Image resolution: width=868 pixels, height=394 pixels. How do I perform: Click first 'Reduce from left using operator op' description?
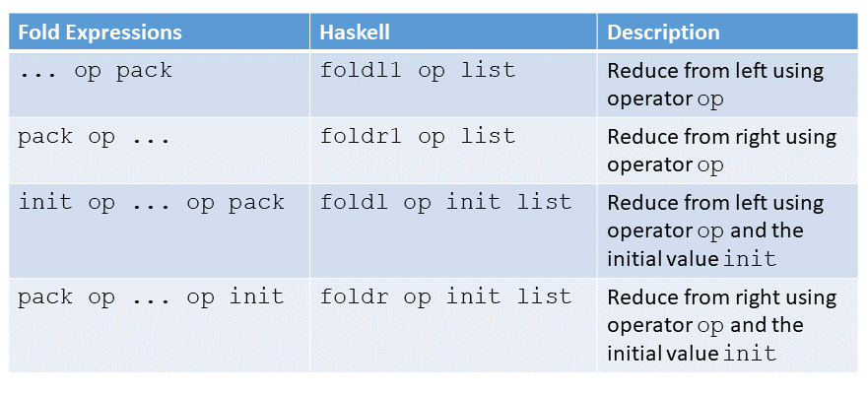pyautogui.click(x=715, y=85)
